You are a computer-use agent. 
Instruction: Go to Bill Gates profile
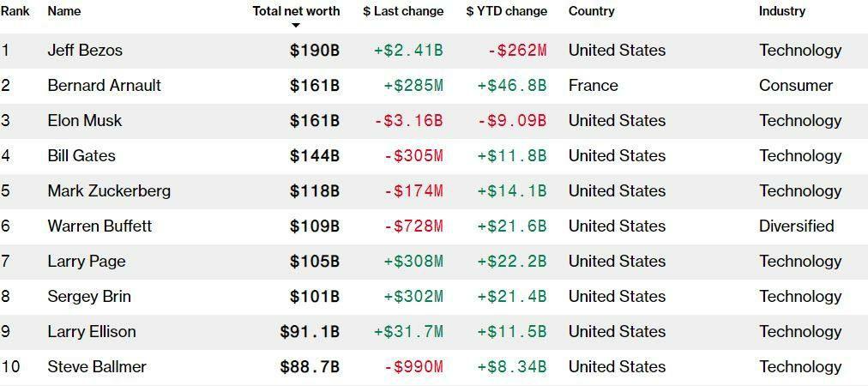pyautogui.click(x=81, y=156)
